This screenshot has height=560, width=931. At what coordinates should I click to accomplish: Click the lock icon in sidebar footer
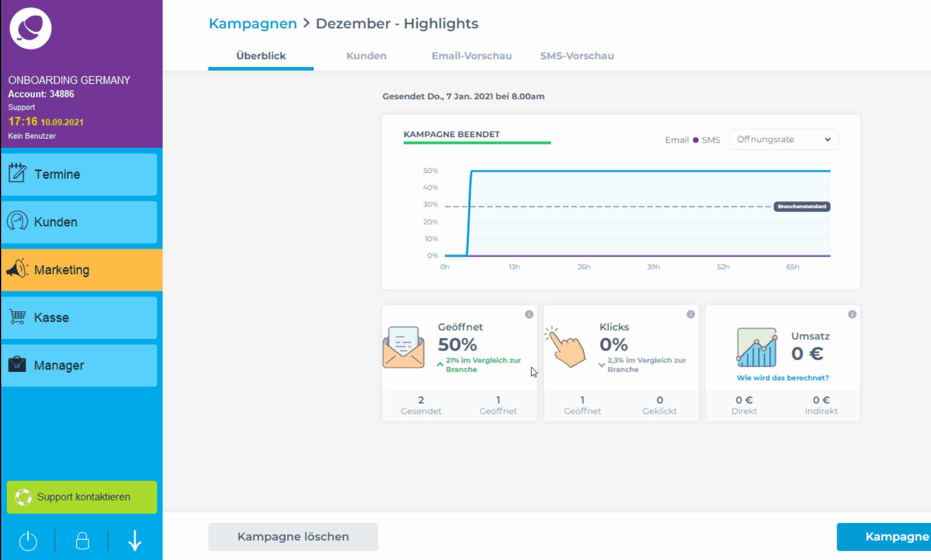click(83, 541)
